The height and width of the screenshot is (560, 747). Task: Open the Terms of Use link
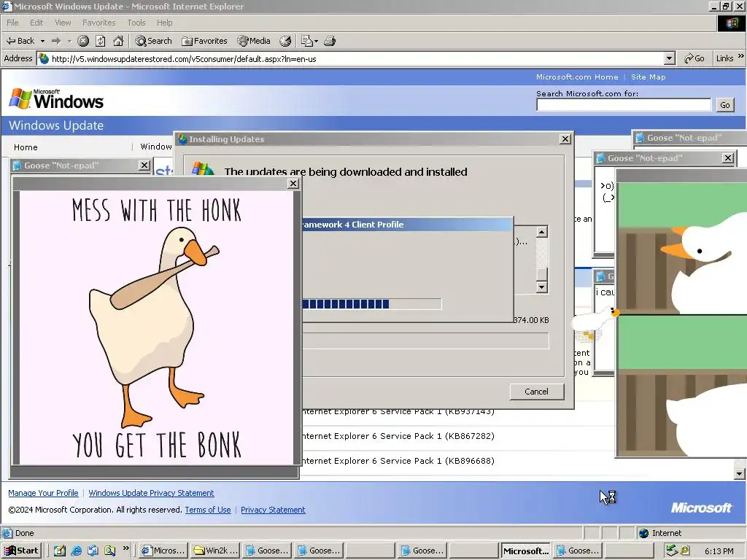click(x=208, y=510)
